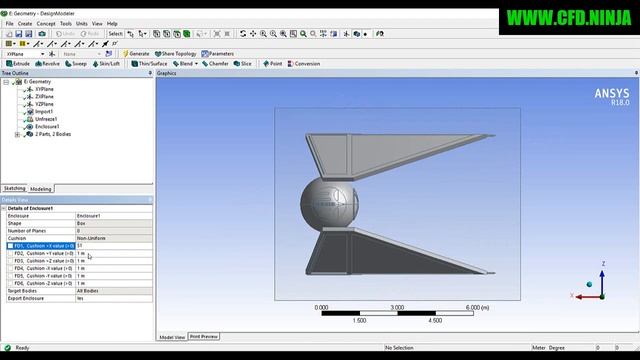This screenshot has width=640, height=360.
Task: Open the Shape value Box dropdown
Action: click(114, 223)
